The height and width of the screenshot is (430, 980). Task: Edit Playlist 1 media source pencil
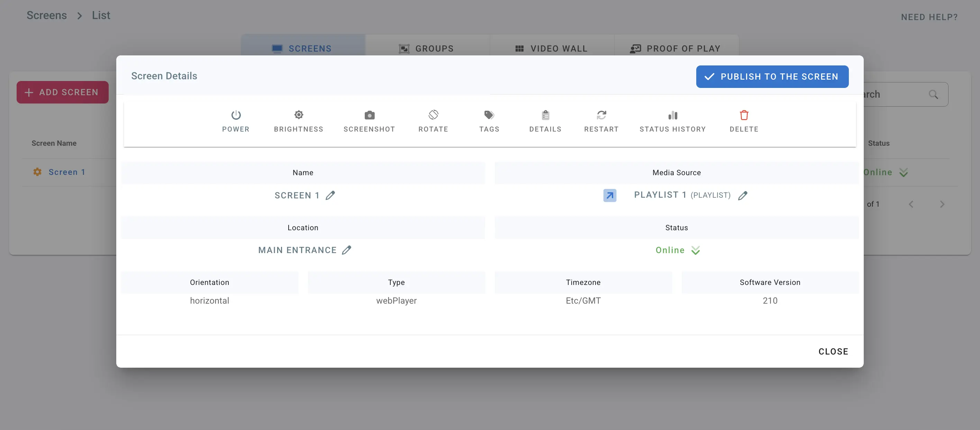(x=742, y=195)
